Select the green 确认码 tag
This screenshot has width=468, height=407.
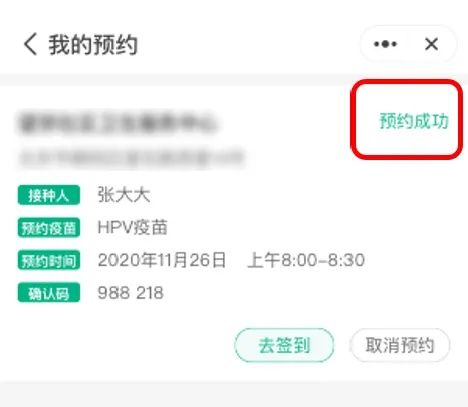click(49, 293)
